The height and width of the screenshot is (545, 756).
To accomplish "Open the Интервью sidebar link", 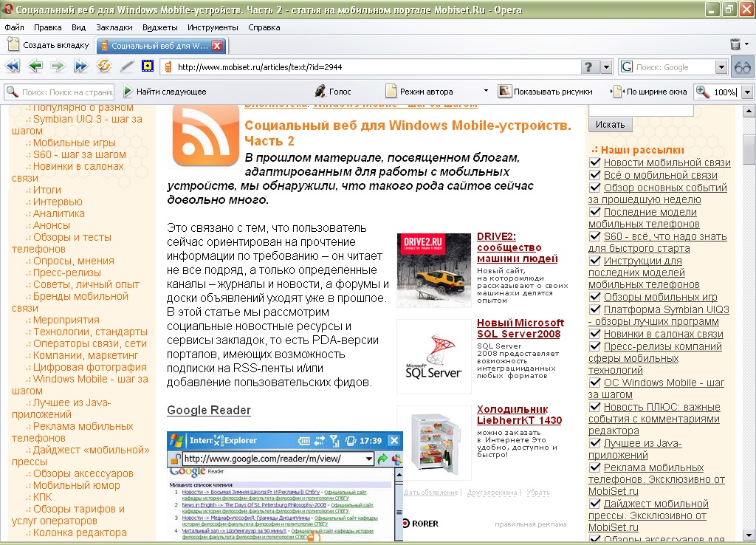I will (x=58, y=202).
